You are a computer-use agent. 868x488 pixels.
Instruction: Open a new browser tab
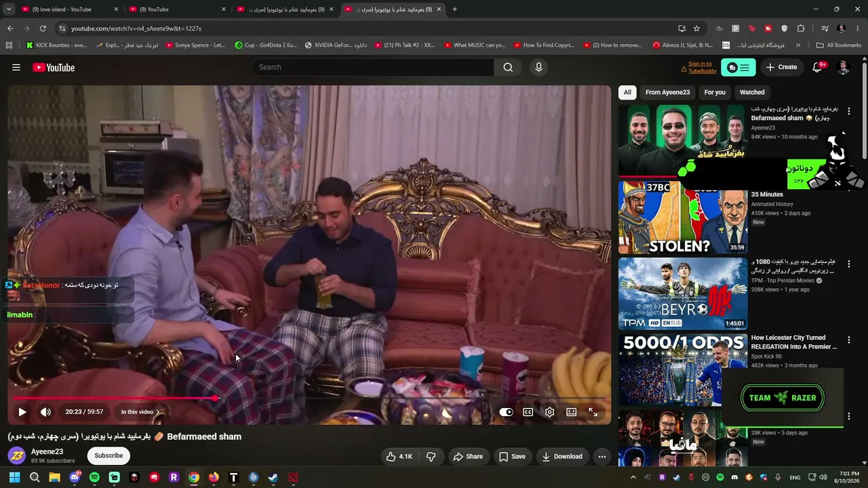454,9
